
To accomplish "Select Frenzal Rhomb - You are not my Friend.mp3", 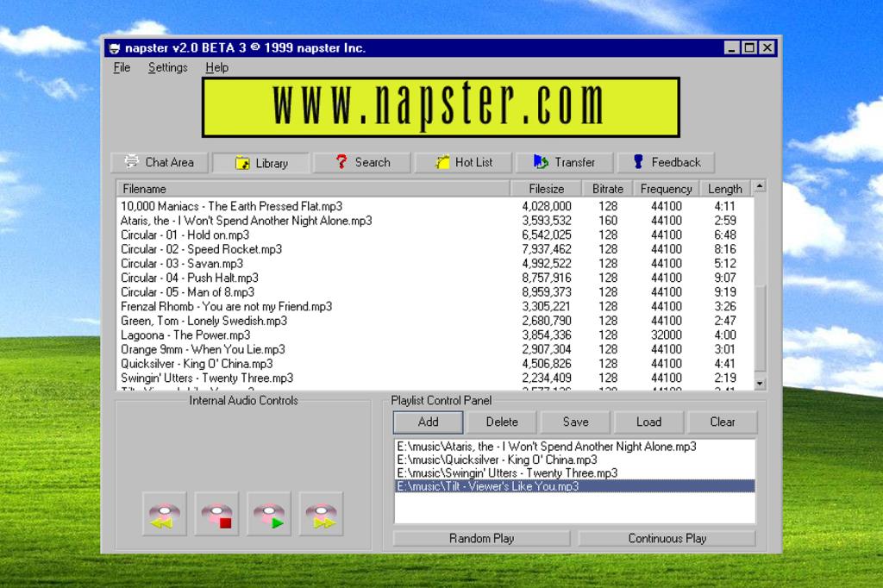I will pyautogui.click(x=435, y=306).
